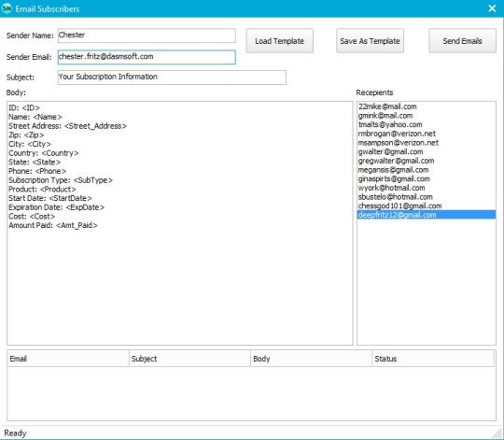Image resolution: width=504 pixels, height=440 pixels.
Task: Click the Sender Name label
Action: [30, 35]
